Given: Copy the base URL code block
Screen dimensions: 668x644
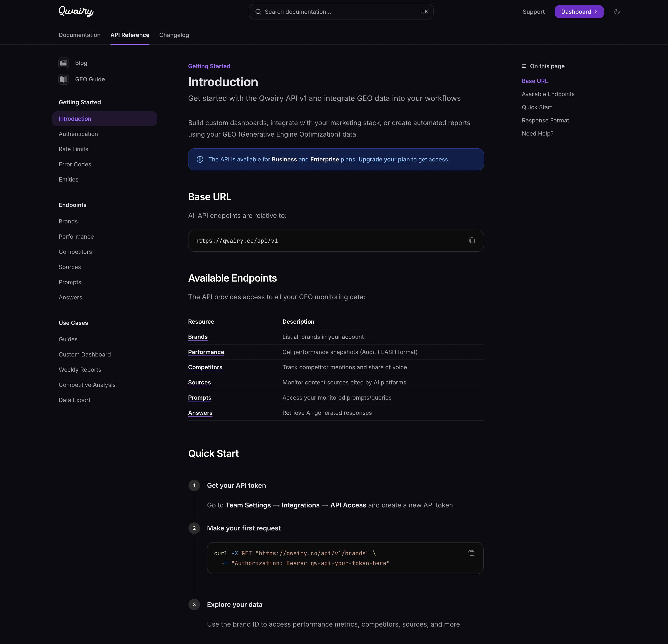Looking at the screenshot, I should (472, 241).
